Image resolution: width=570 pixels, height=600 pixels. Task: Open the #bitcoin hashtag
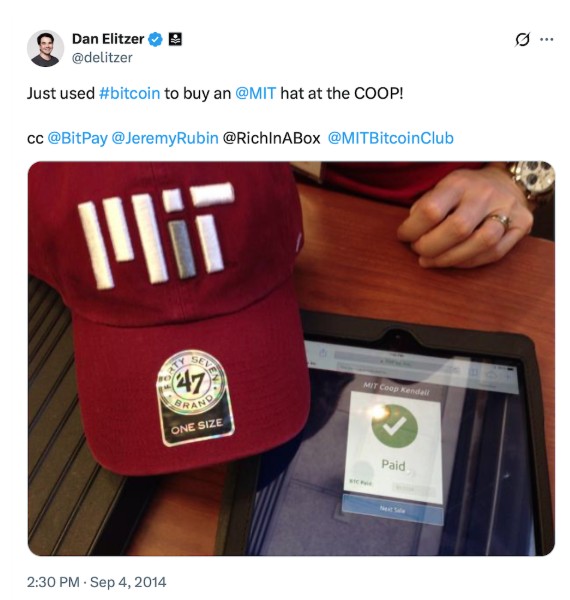coord(129,93)
